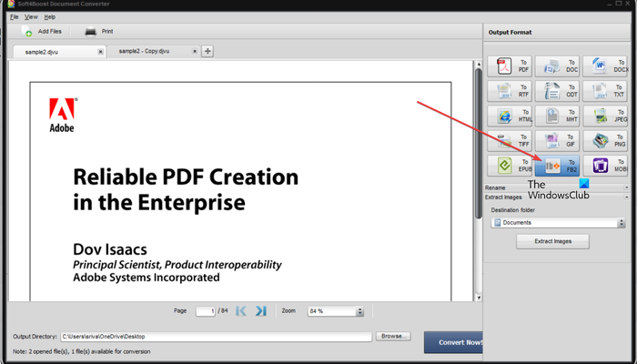Click the scroll up arrow of preview
Viewport: 637px width, 364px height.
point(478,65)
